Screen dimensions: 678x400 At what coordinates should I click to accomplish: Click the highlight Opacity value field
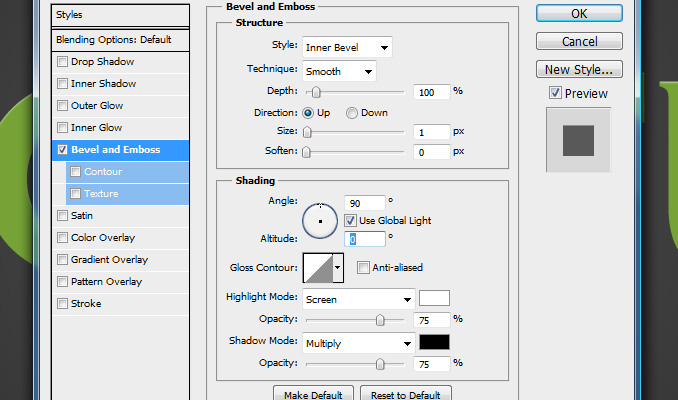(x=432, y=320)
